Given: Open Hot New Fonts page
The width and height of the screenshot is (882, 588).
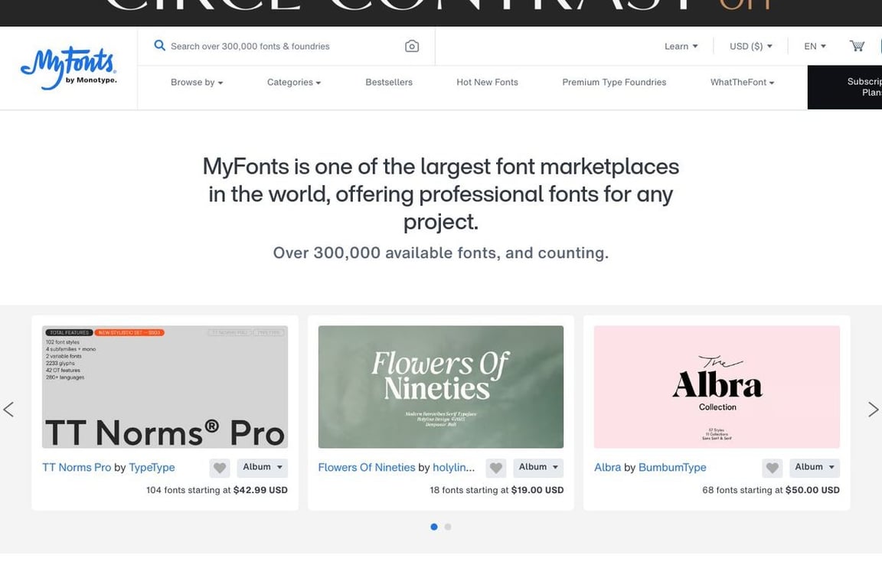Looking at the screenshot, I should [x=487, y=82].
